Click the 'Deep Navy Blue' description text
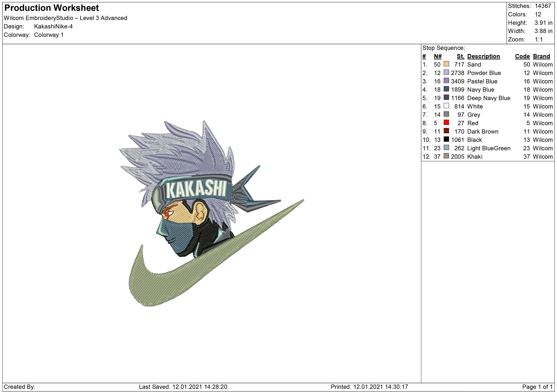Screen dimensions: 557x392 489,98
